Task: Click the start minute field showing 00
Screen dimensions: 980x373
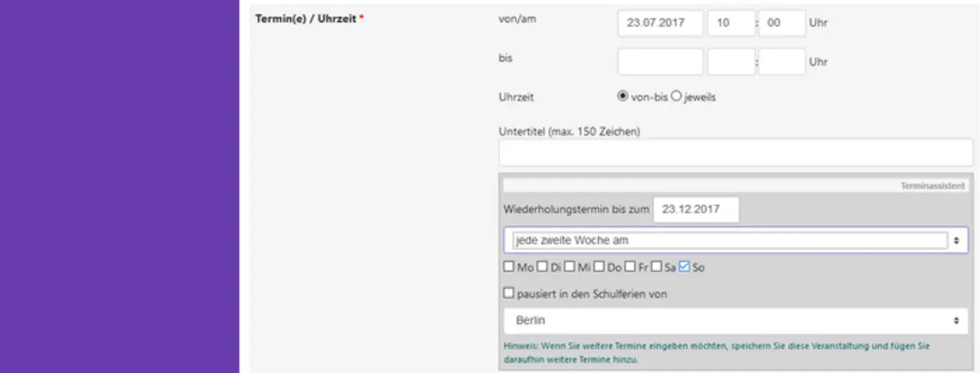Action: click(782, 23)
